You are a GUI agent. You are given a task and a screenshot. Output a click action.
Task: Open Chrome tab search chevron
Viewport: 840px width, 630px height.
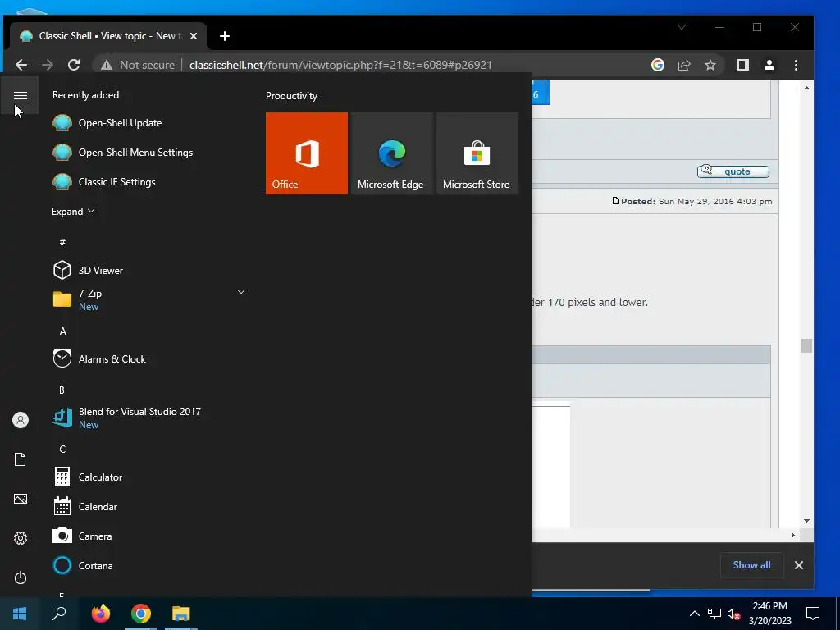click(682, 27)
